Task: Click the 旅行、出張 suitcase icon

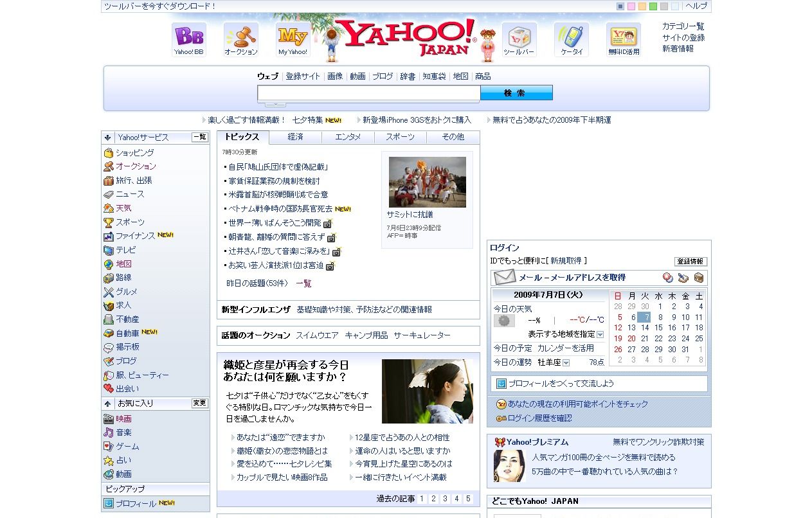Action: point(109,181)
